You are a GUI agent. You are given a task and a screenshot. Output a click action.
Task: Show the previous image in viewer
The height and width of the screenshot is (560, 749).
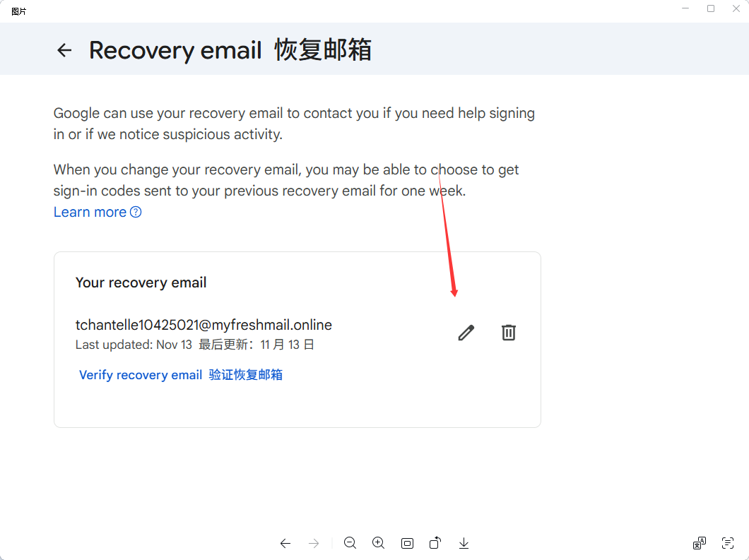[285, 543]
